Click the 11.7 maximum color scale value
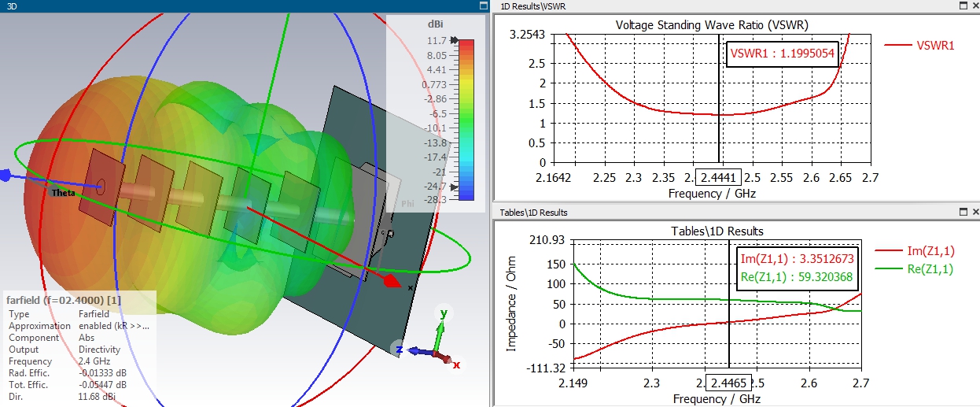Screen dimensions: 980x407 click(437, 40)
